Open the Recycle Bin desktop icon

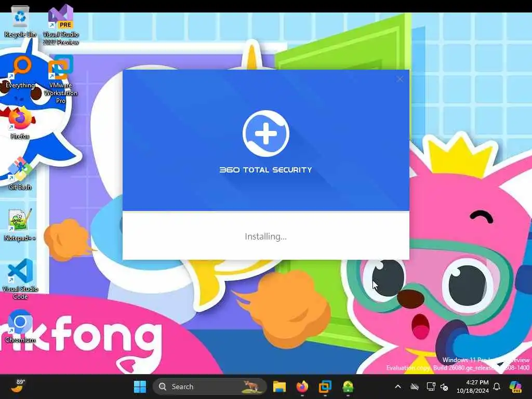20,22
